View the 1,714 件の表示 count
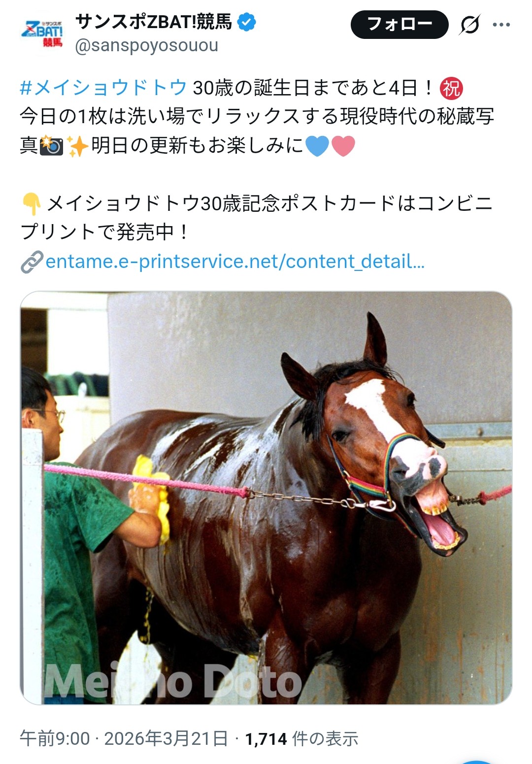This screenshot has width=532, height=764. (301, 738)
